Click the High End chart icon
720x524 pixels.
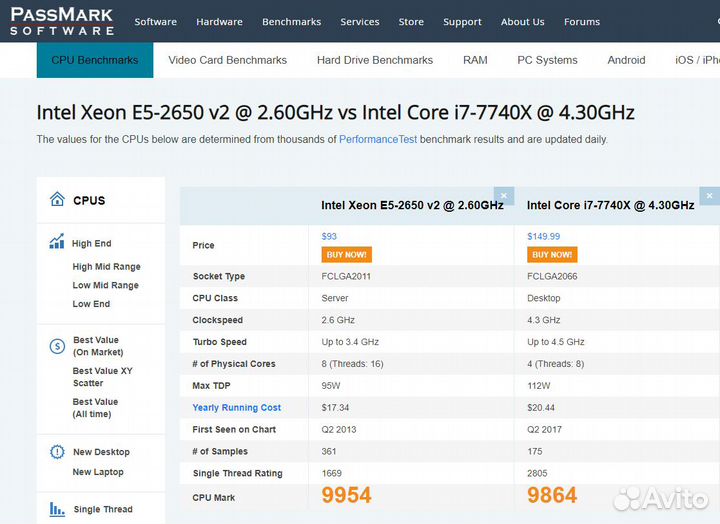(x=57, y=241)
